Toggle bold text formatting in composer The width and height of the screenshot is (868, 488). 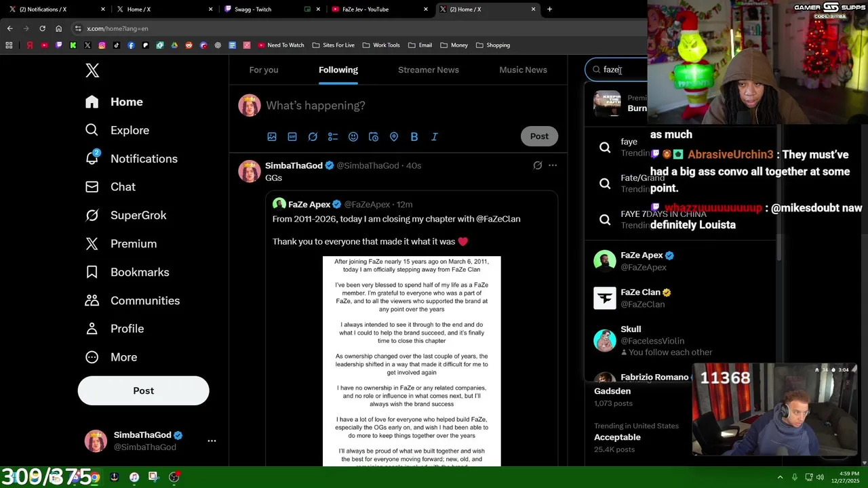(x=414, y=137)
